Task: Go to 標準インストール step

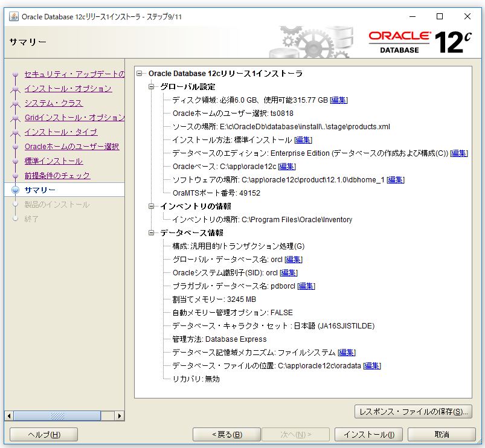Action: 54,161
